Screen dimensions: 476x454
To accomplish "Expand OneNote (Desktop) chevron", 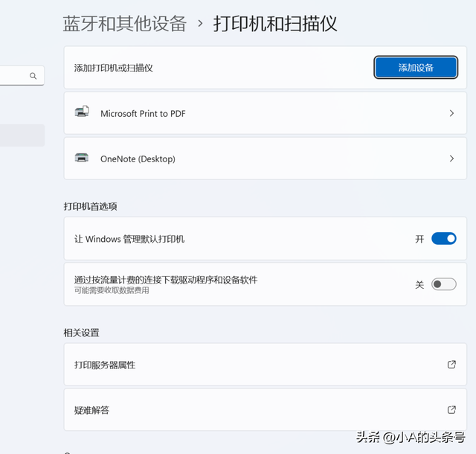I will [x=451, y=159].
